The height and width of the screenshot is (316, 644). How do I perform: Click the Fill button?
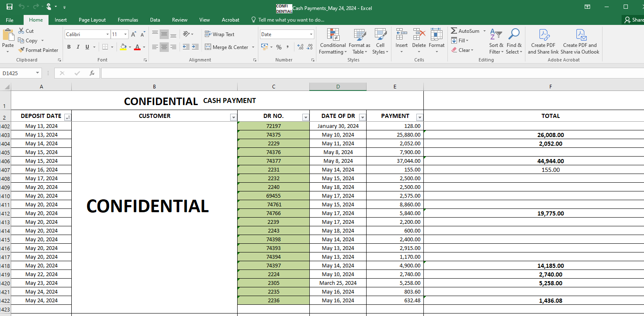click(459, 41)
